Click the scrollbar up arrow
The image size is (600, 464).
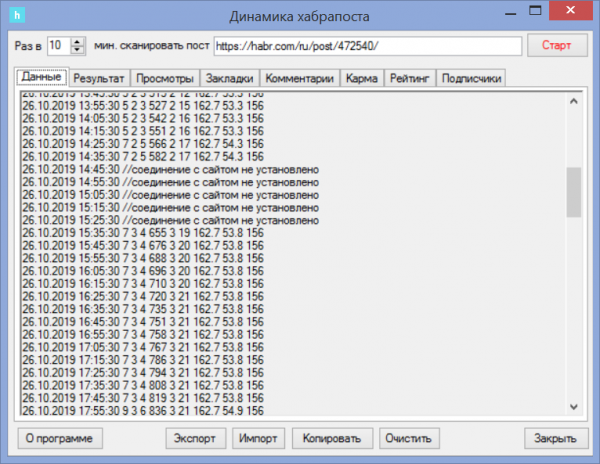pyautogui.click(x=574, y=100)
